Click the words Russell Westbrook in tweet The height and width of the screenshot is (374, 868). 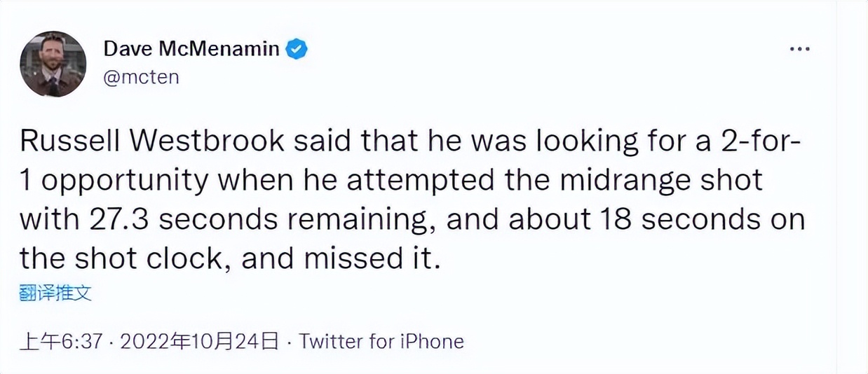point(154,141)
